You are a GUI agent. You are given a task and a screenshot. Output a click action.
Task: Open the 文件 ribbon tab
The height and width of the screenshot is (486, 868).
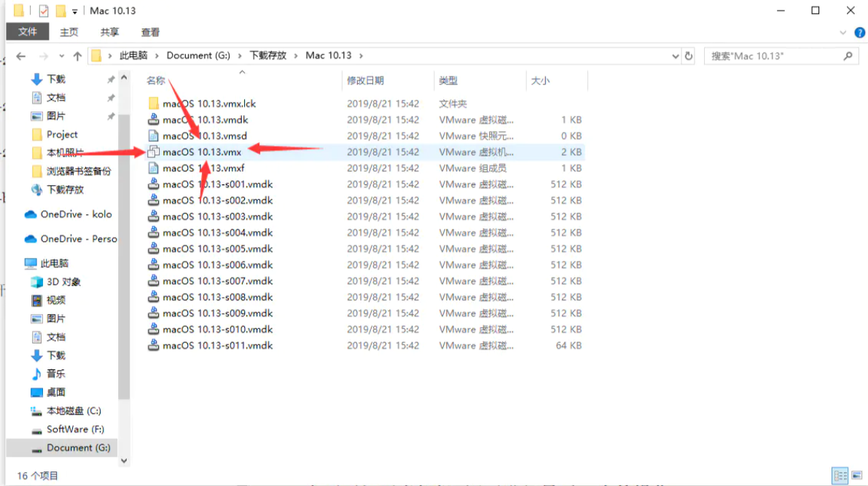pos(28,32)
